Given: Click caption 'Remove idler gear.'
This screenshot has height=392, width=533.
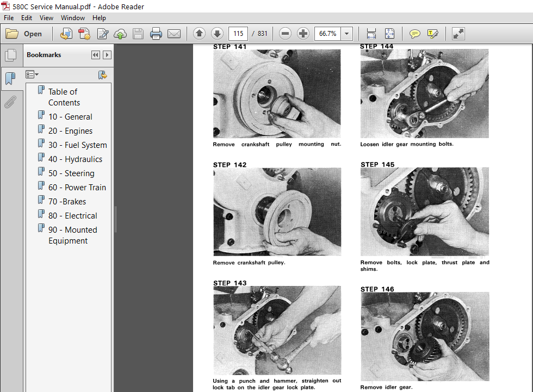Looking at the screenshot, I should pyautogui.click(x=387, y=387).
